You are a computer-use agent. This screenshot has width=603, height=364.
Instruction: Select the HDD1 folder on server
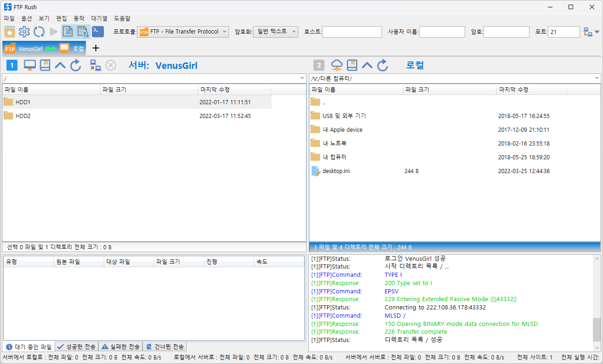click(x=137, y=102)
